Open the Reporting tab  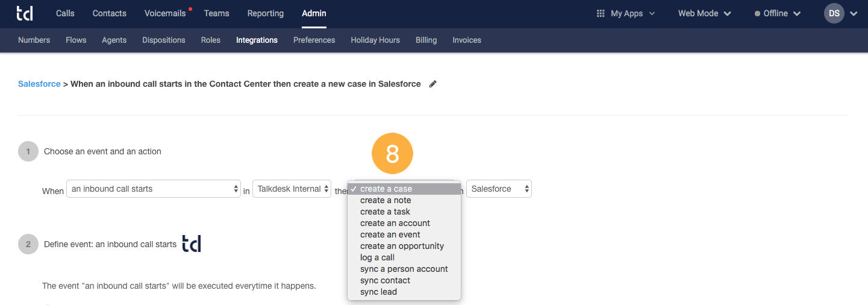(x=266, y=13)
